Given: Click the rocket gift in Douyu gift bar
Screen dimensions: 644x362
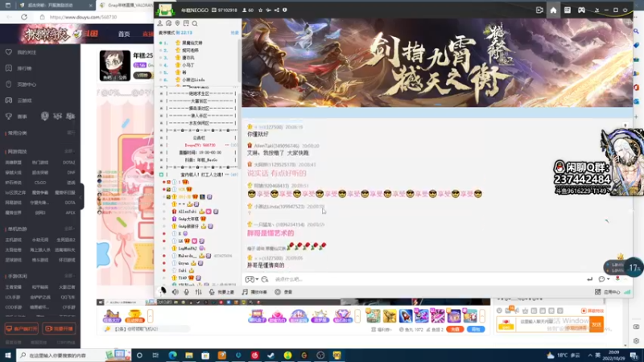Looking at the screenshot, I should (x=406, y=315).
